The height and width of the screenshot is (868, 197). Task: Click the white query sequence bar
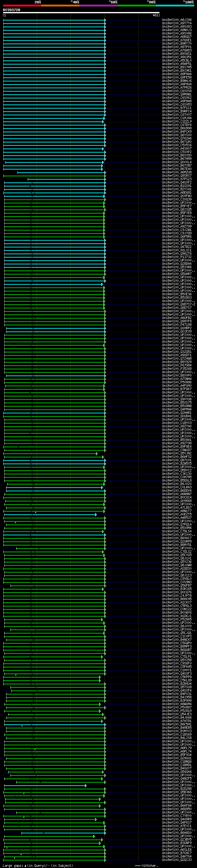pyautogui.click(x=81, y=13)
